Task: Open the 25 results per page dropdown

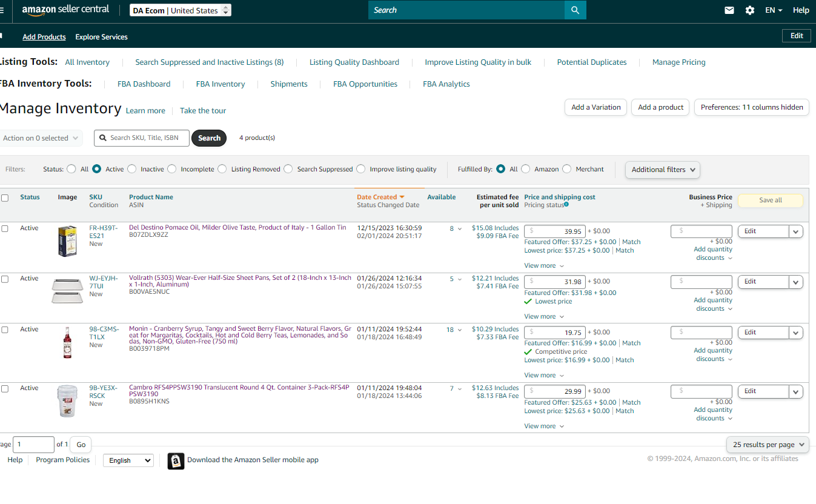Action: pos(768,445)
